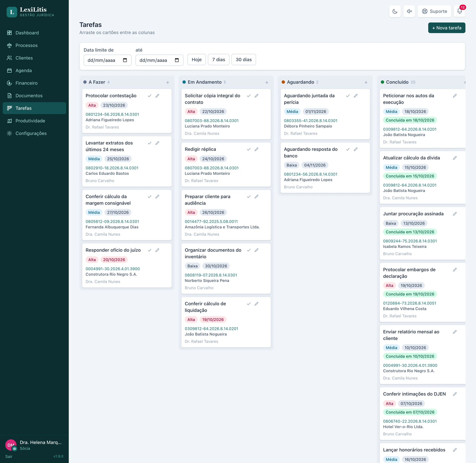Edit 'Preparar cliente para audiência' task
Screen dimensions: 476x463
pos(256,196)
